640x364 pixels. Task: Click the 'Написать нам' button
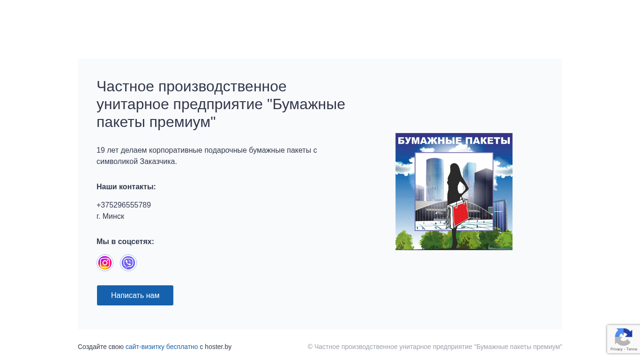coord(135,295)
